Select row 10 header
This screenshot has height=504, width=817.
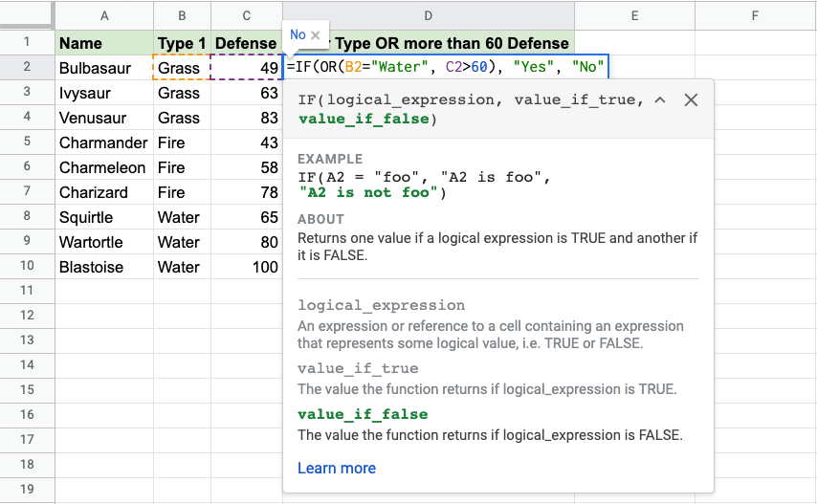tap(27, 267)
